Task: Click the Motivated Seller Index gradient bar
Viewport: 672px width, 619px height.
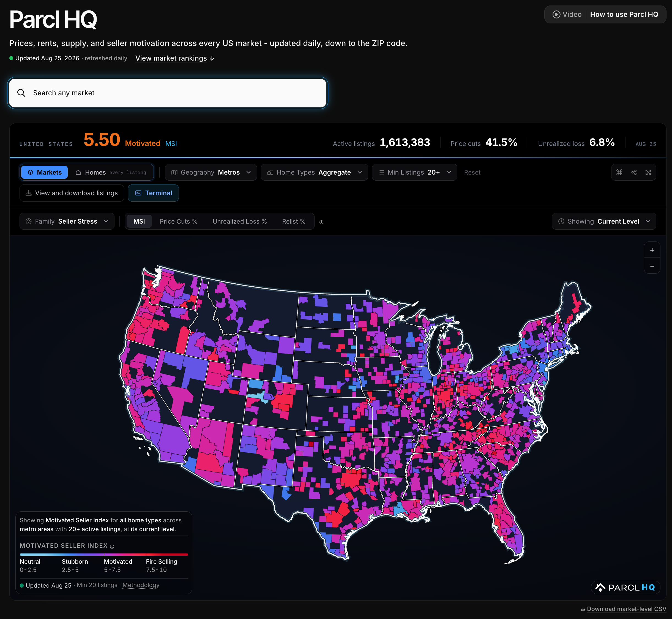Action: tap(104, 555)
